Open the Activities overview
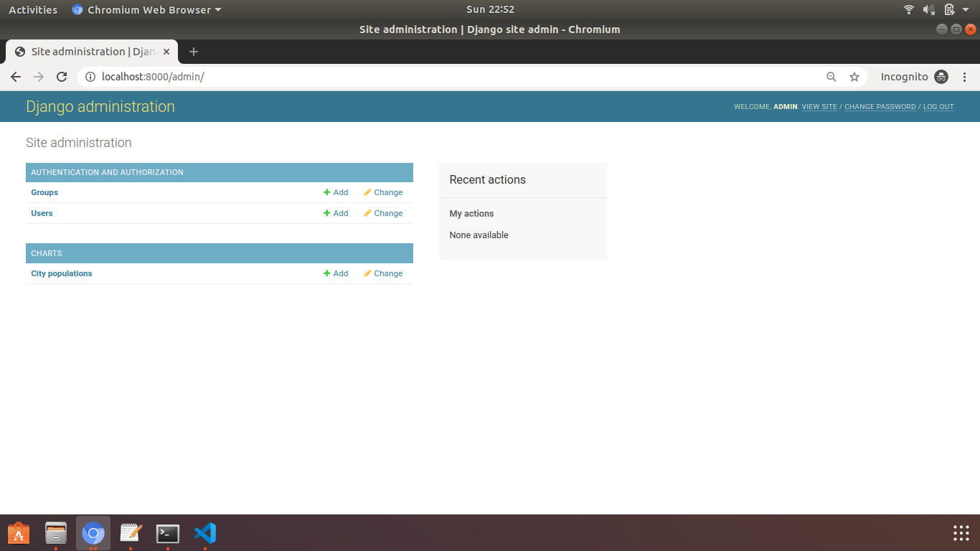 click(x=33, y=10)
